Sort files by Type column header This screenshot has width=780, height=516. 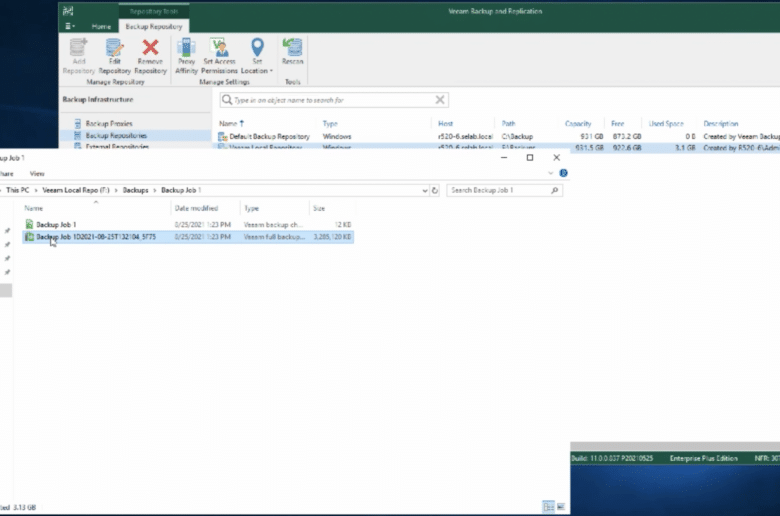251,208
